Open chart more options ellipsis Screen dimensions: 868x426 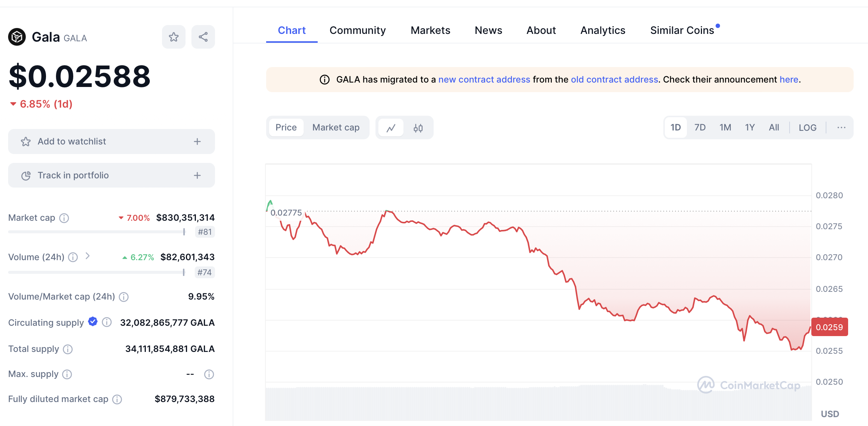pyautogui.click(x=841, y=128)
